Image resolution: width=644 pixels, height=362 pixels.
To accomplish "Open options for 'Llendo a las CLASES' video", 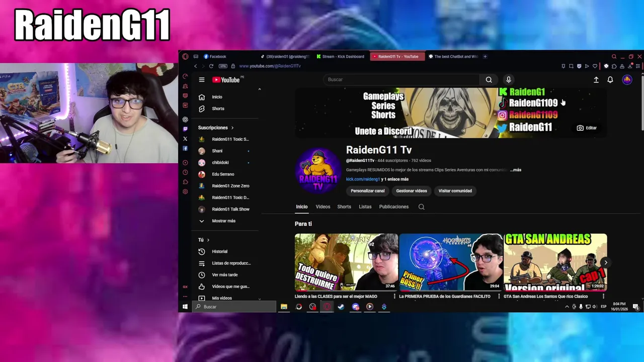I will (394, 297).
